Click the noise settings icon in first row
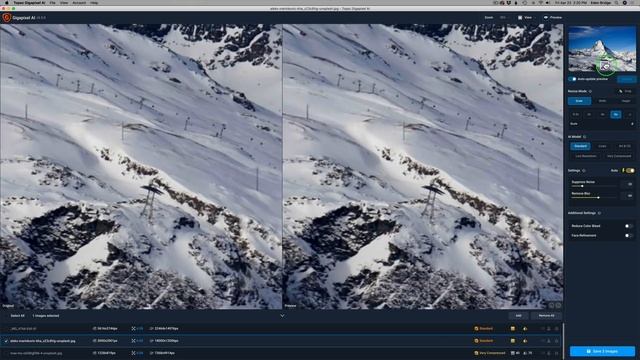The image size is (640, 360). [x=513, y=329]
